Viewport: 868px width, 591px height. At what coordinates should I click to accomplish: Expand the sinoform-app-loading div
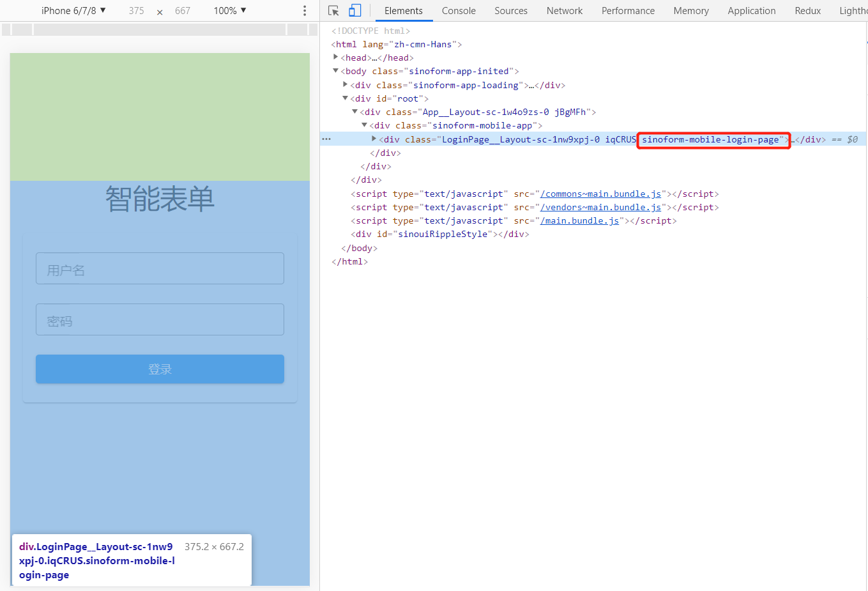[345, 84]
